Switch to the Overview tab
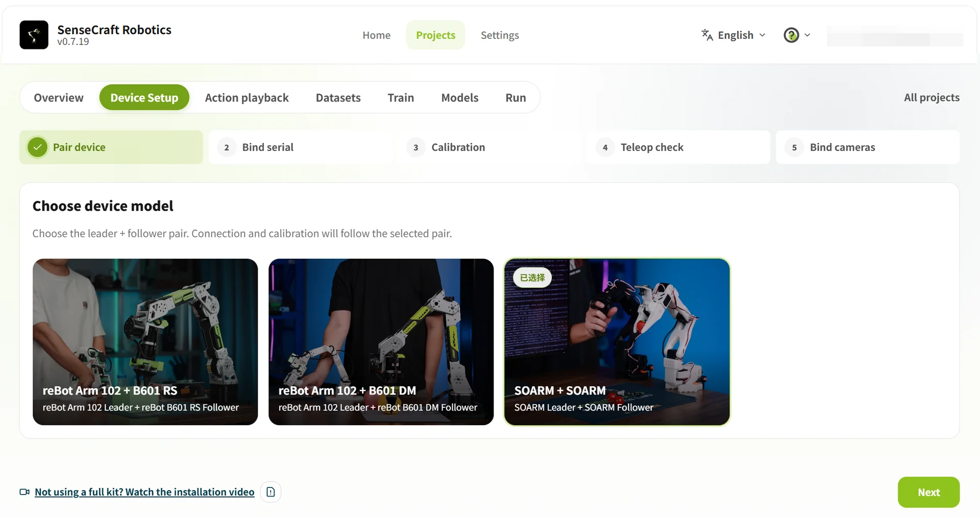 [59, 97]
